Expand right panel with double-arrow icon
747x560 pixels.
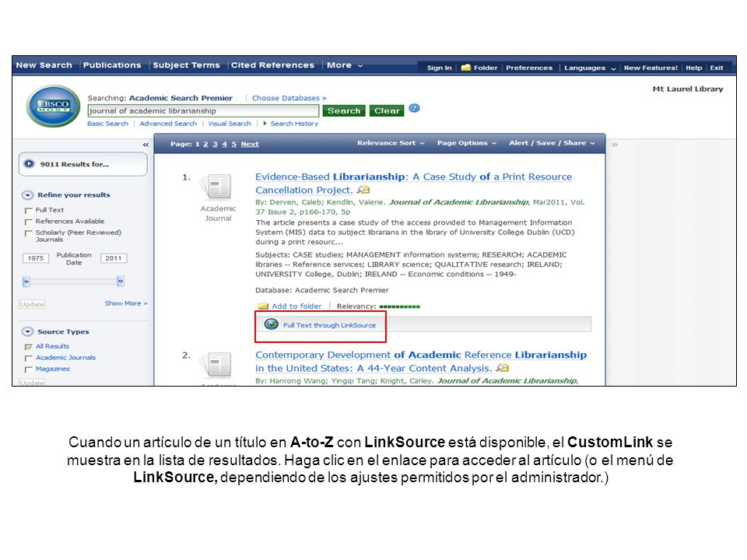pyautogui.click(x=615, y=145)
